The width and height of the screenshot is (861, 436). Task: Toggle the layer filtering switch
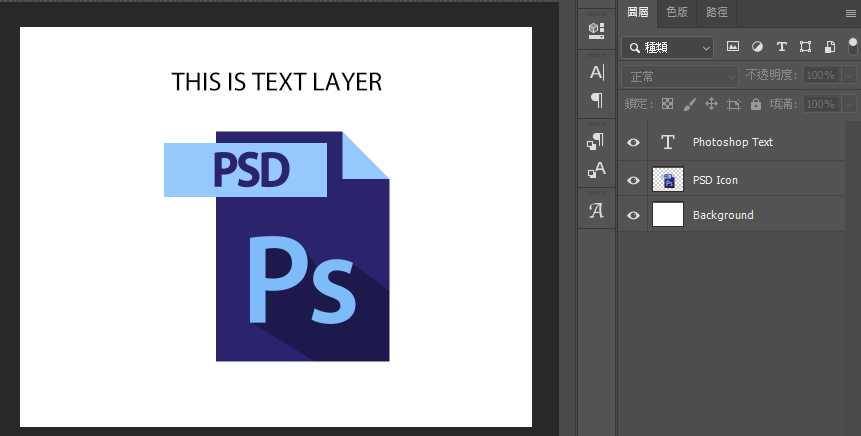pos(853,46)
